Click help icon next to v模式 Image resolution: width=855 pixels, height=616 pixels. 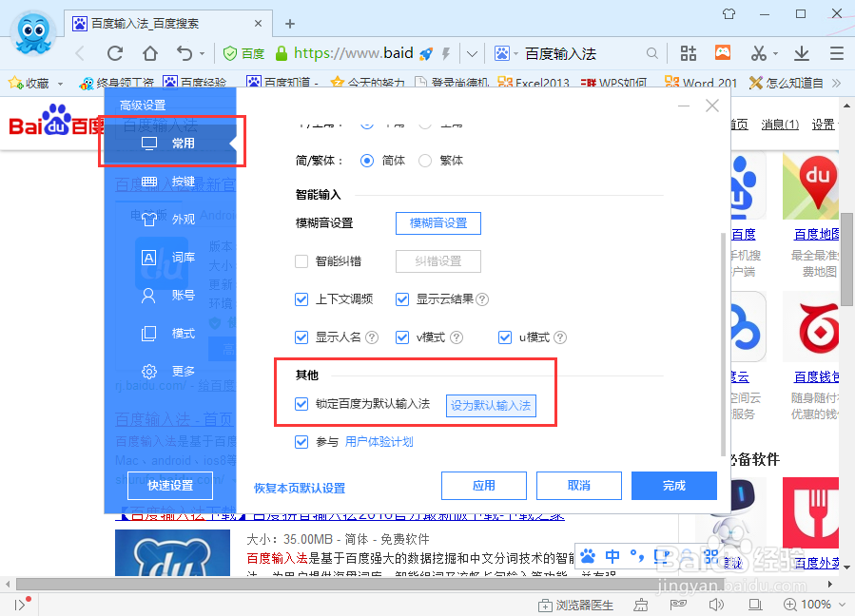click(x=457, y=337)
